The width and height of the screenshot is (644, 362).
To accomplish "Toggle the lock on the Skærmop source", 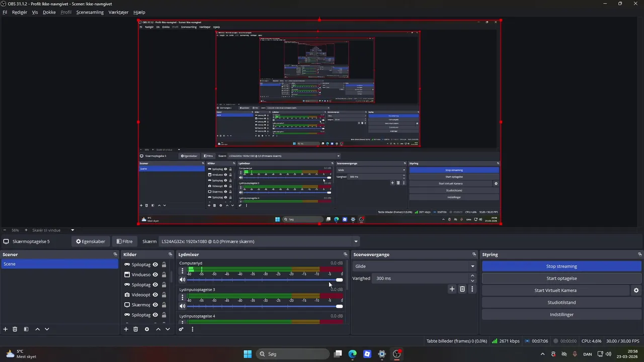I will (164, 305).
